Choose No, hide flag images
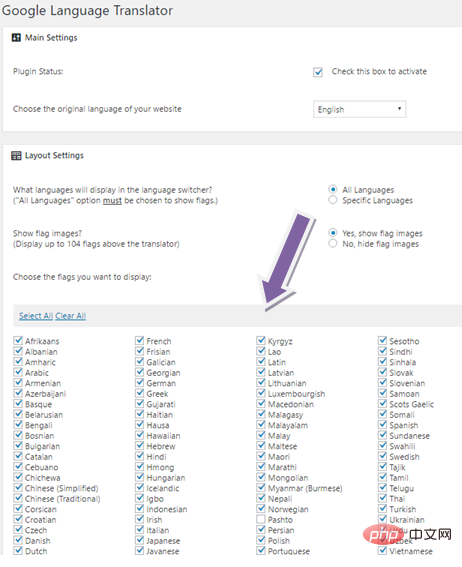The height and width of the screenshot is (567, 462). (x=333, y=243)
